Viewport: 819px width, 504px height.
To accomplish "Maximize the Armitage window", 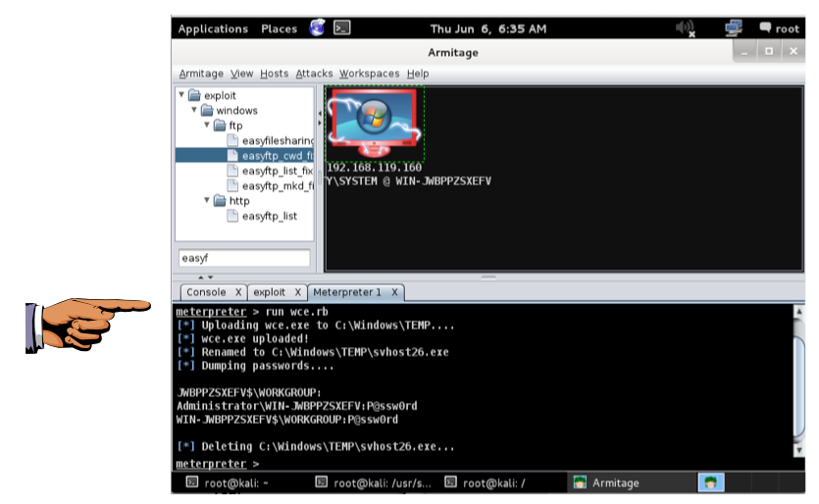I will point(769,51).
